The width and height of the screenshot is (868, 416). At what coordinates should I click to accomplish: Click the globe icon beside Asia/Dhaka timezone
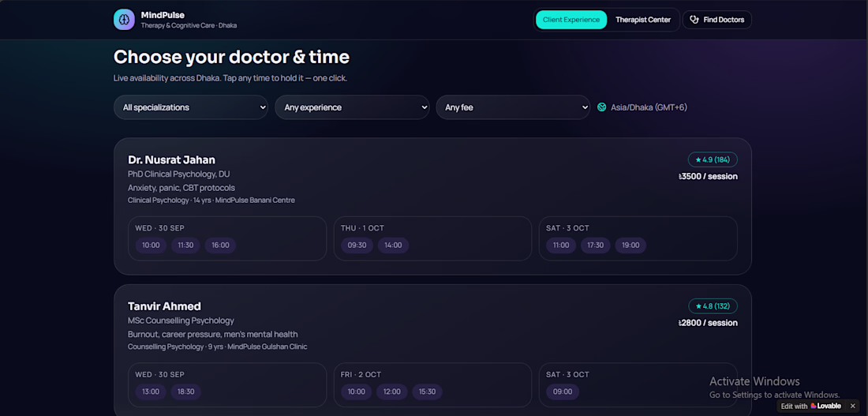tap(602, 107)
